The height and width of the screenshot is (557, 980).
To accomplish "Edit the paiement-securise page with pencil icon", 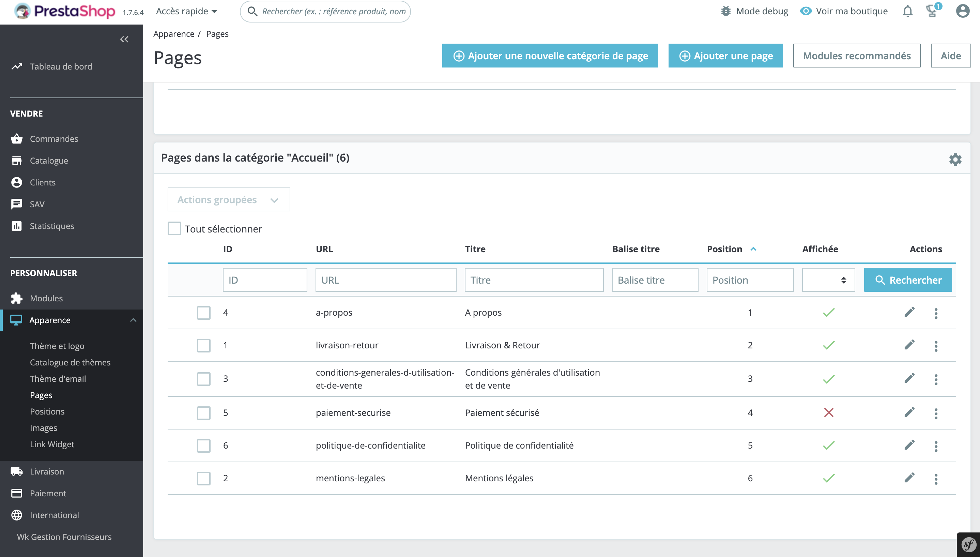I will [909, 412].
